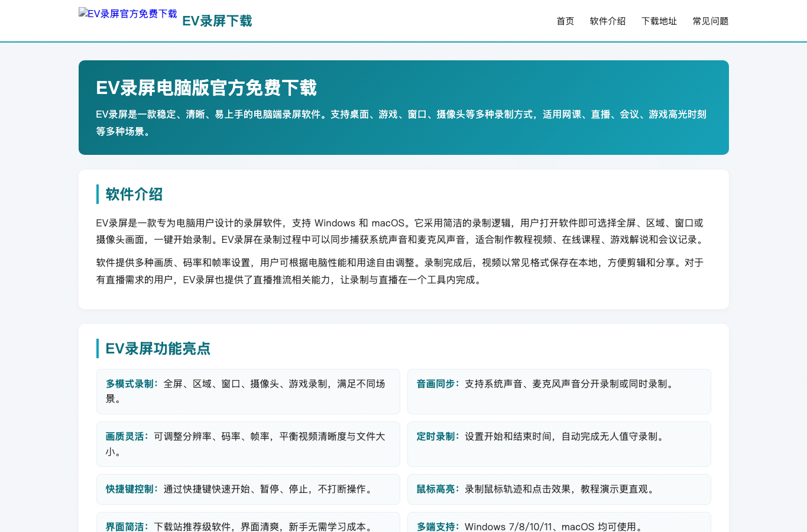Click the EV录屏下载 site title

(x=217, y=21)
